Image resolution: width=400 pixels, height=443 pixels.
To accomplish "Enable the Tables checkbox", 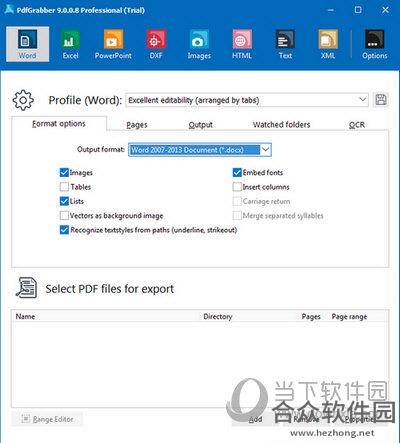I will point(64,187).
